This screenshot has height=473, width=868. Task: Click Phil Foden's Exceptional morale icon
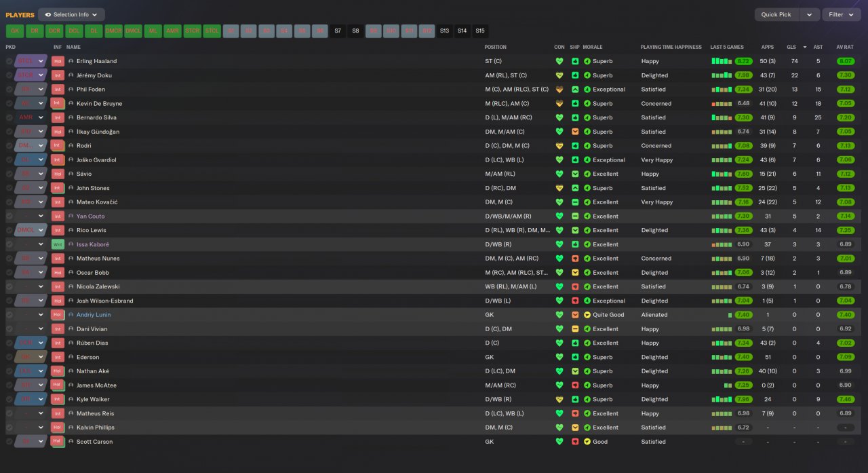[587, 90]
